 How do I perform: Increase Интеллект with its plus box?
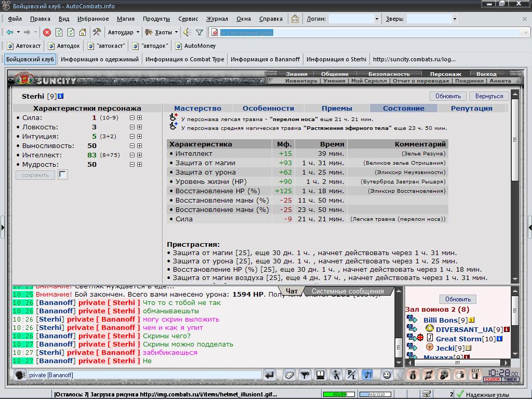(x=139, y=155)
